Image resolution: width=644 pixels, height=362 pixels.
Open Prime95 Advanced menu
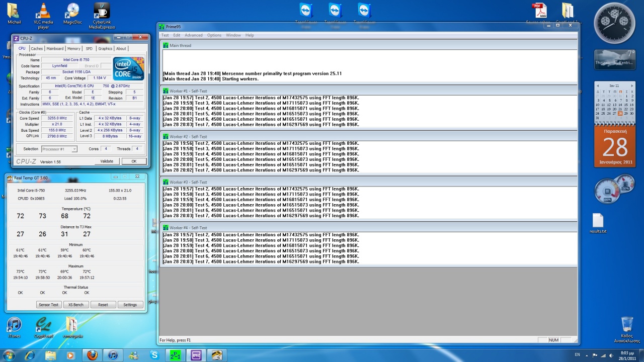(x=193, y=35)
